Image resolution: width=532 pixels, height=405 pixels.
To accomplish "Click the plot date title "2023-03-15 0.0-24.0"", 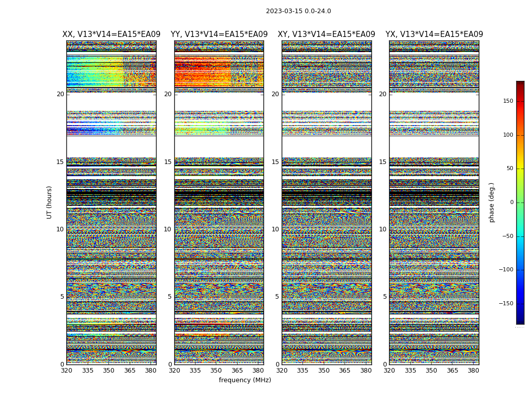I will click(298, 11).
